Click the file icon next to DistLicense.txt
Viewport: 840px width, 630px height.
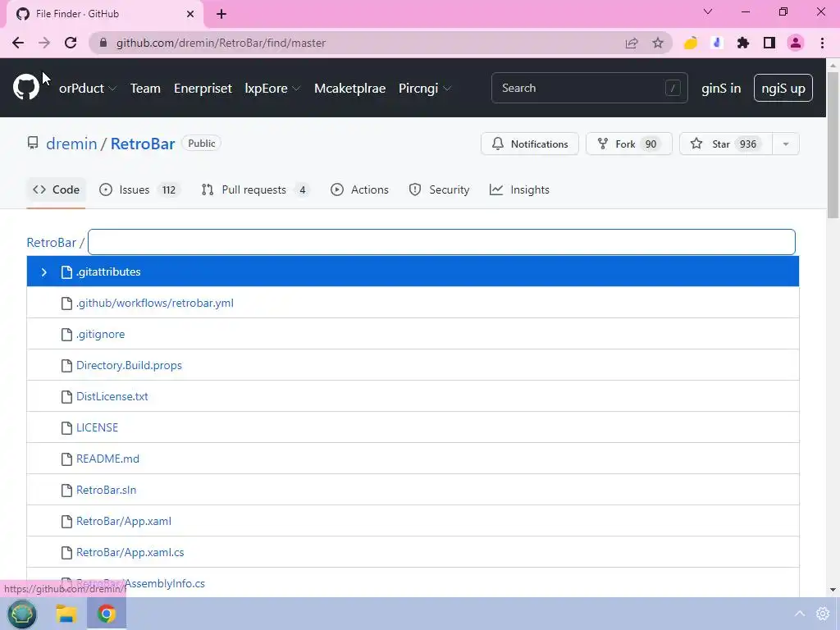(x=66, y=396)
